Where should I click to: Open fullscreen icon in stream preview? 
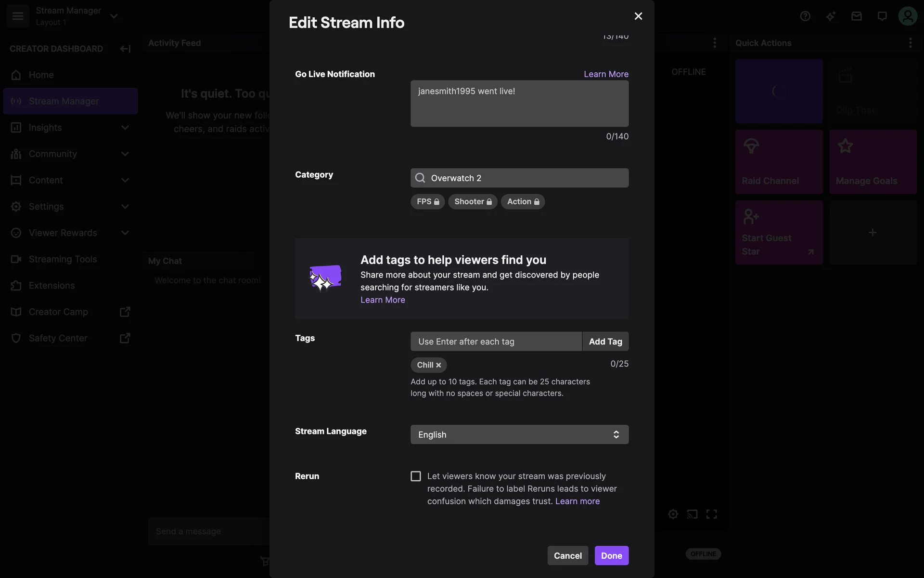[711, 514]
